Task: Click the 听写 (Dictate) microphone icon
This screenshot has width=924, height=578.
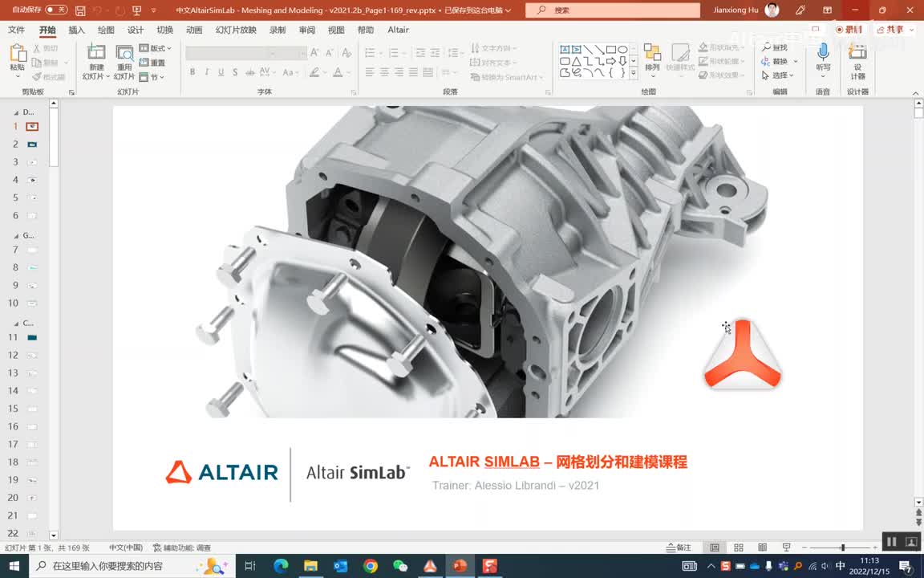Action: (823, 52)
